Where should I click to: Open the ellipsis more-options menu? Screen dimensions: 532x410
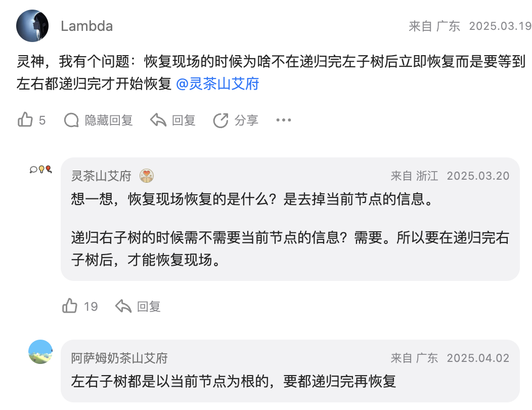pos(283,120)
